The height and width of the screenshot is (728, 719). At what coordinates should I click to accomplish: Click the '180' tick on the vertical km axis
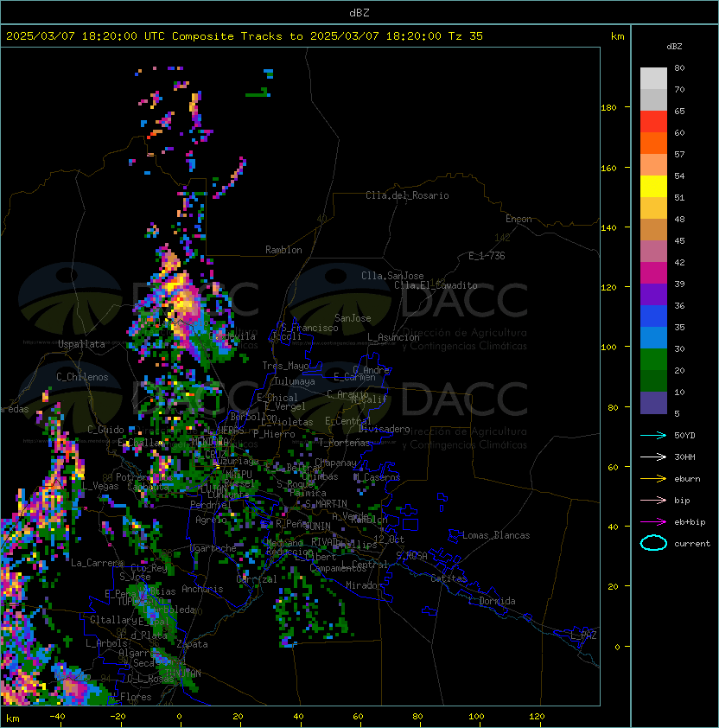coord(608,108)
